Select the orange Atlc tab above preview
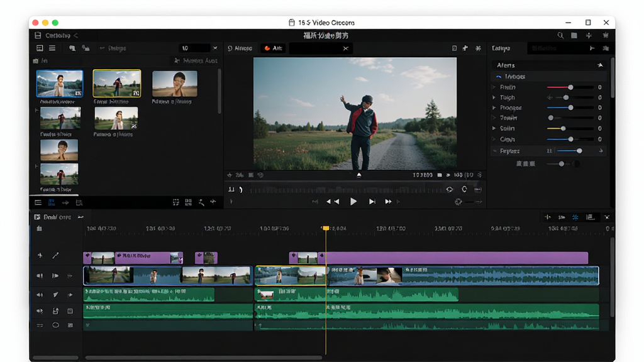 click(x=273, y=48)
